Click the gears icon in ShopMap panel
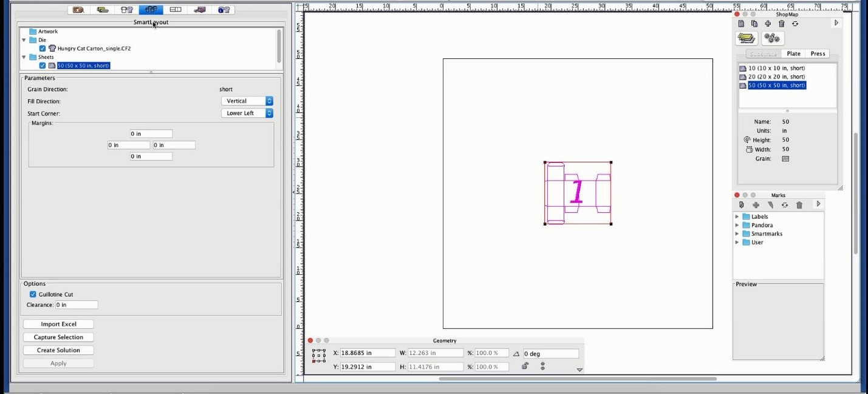Screen dimensions: 868x394 tap(771, 38)
